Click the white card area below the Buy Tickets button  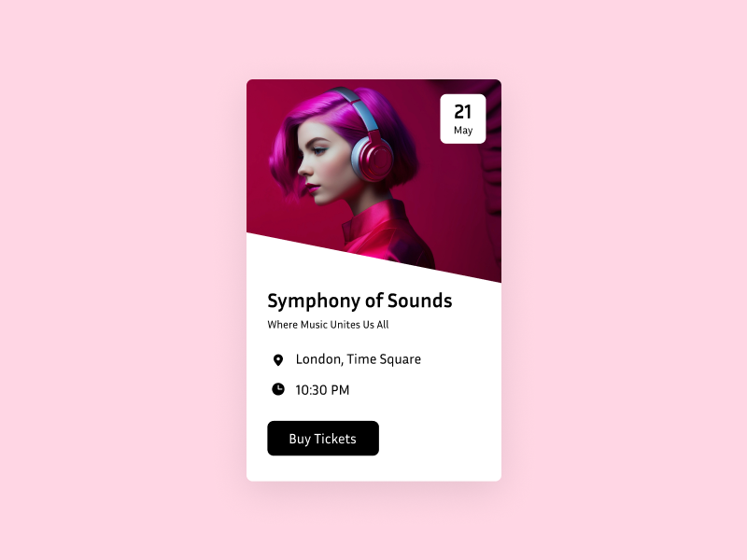(374, 469)
